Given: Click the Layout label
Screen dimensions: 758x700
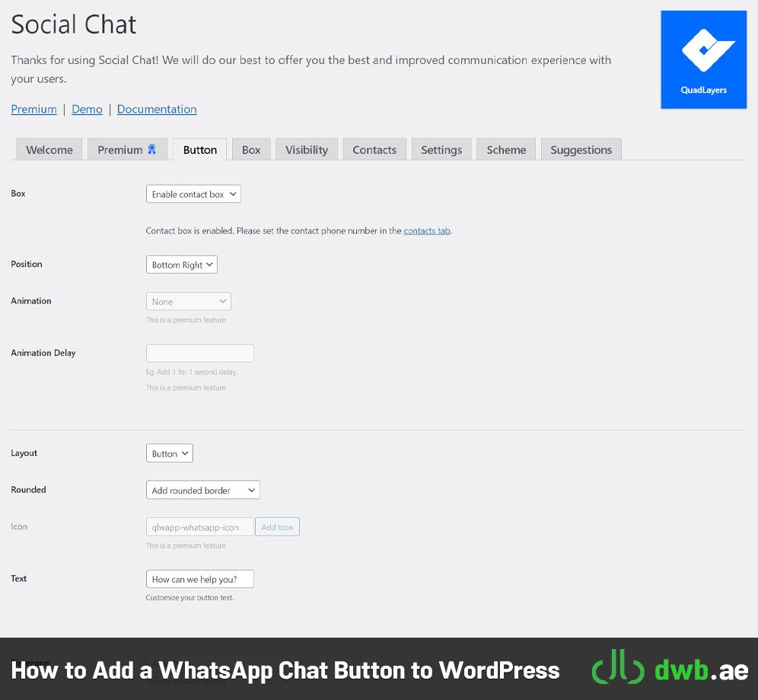Looking at the screenshot, I should click(x=24, y=453).
